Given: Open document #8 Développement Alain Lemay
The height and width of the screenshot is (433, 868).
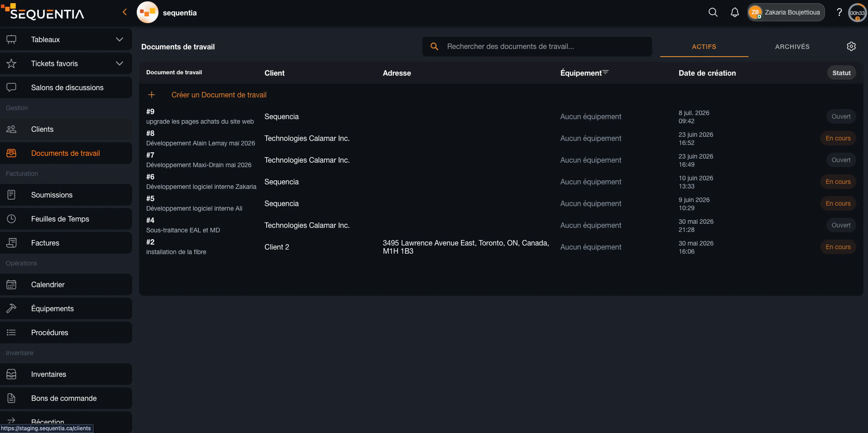Looking at the screenshot, I should [x=201, y=138].
